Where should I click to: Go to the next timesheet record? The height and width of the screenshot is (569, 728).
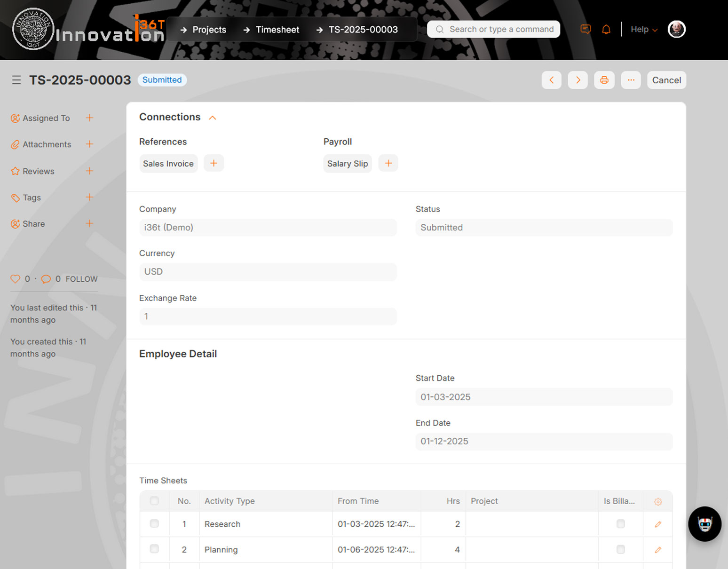(578, 80)
